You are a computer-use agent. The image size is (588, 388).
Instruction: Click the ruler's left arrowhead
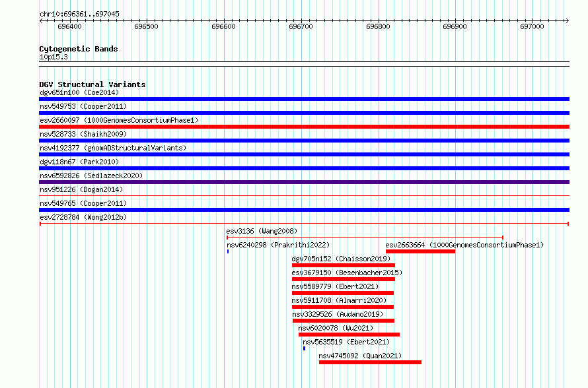pos(41,21)
